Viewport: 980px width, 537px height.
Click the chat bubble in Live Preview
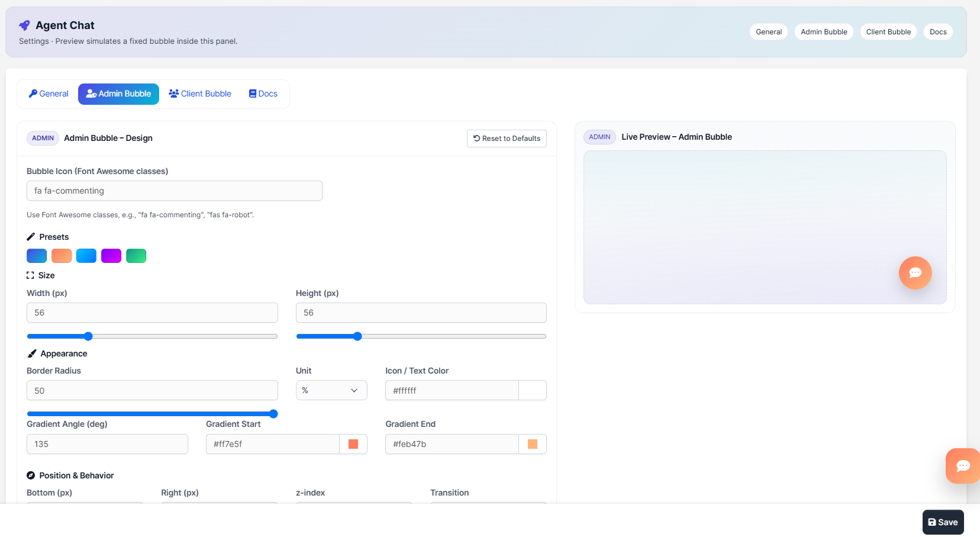click(915, 273)
